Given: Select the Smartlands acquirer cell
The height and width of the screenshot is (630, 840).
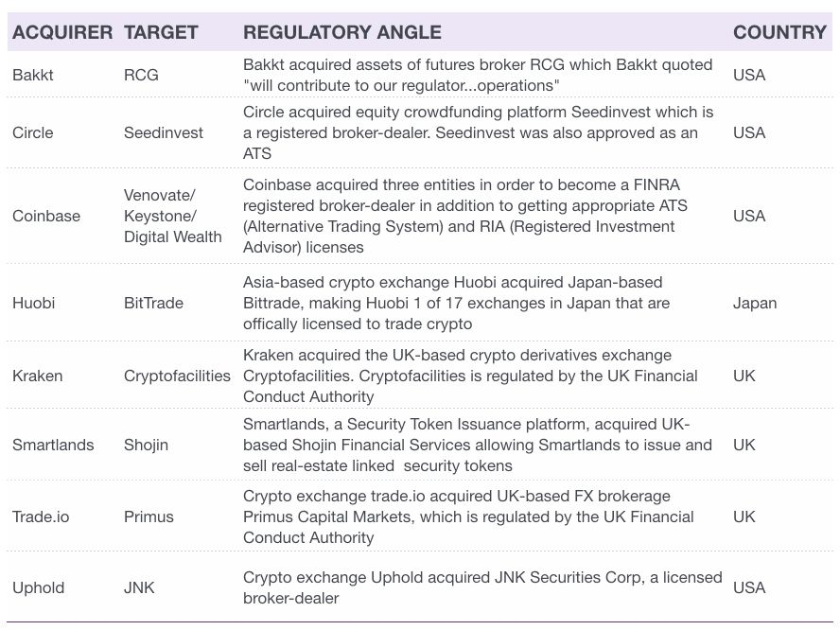Looking at the screenshot, I should click(53, 446).
